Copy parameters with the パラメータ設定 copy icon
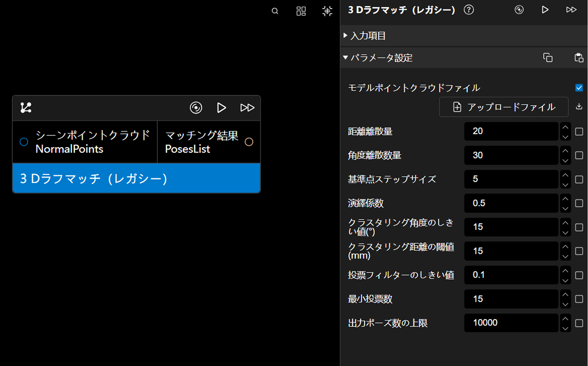This screenshot has width=588, height=366. click(548, 58)
